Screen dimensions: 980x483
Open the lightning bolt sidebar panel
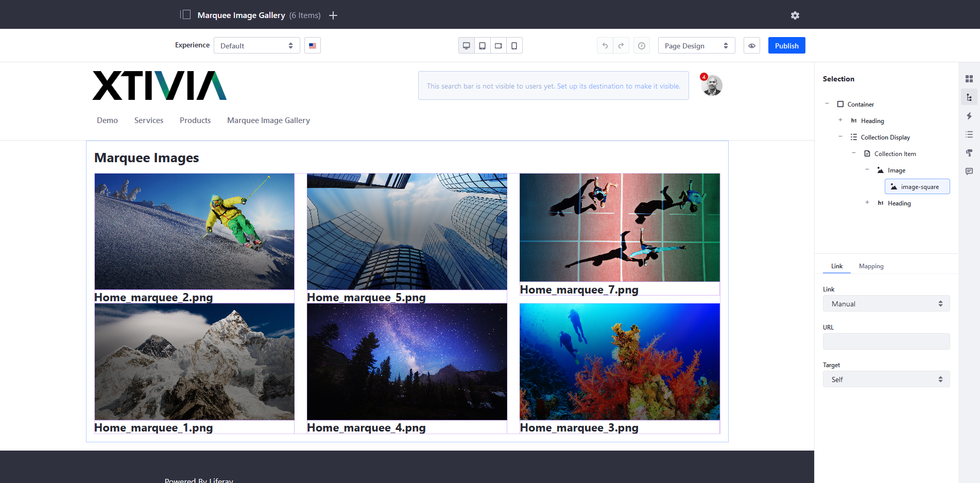[x=969, y=116]
